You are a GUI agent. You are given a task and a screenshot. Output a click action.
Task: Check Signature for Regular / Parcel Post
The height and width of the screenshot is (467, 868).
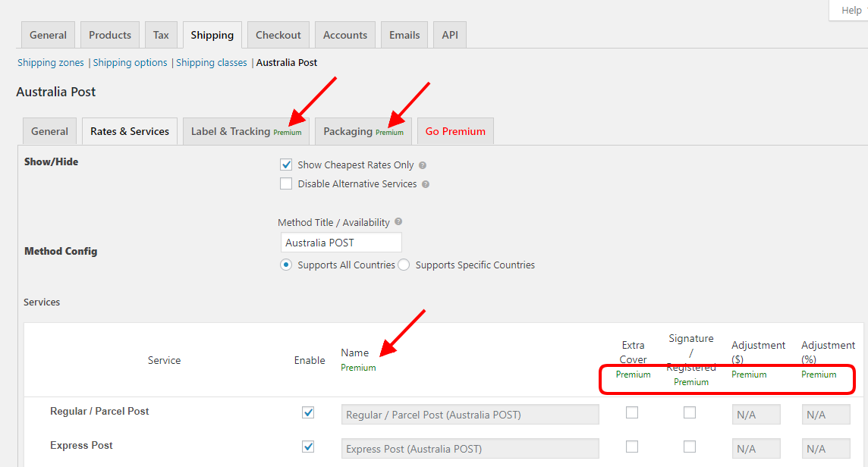[x=689, y=412]
